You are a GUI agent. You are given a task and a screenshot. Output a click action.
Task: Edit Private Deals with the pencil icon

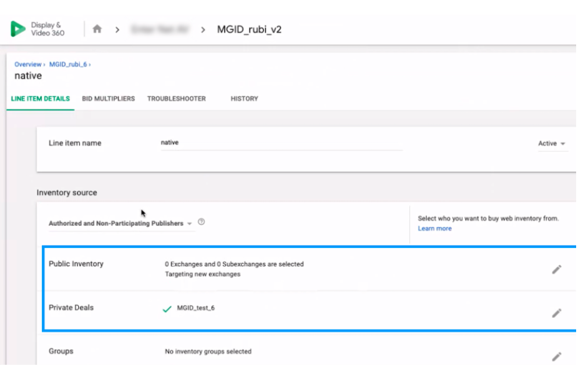556,313
